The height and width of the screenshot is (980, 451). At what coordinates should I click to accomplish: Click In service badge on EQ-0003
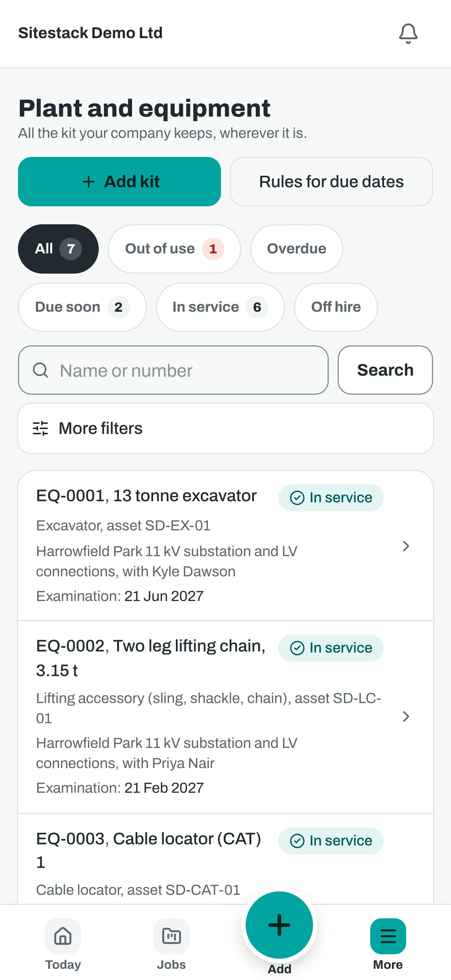tap(331, 841)
